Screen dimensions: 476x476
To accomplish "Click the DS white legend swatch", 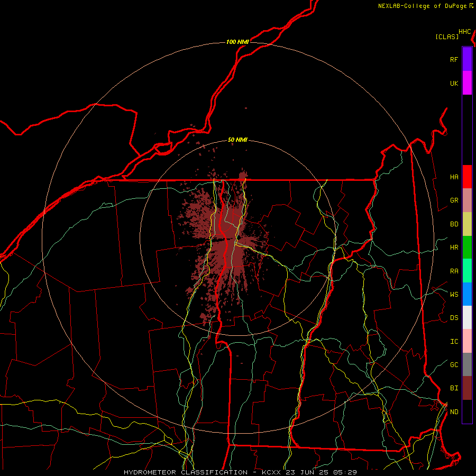I will (467, 317).
